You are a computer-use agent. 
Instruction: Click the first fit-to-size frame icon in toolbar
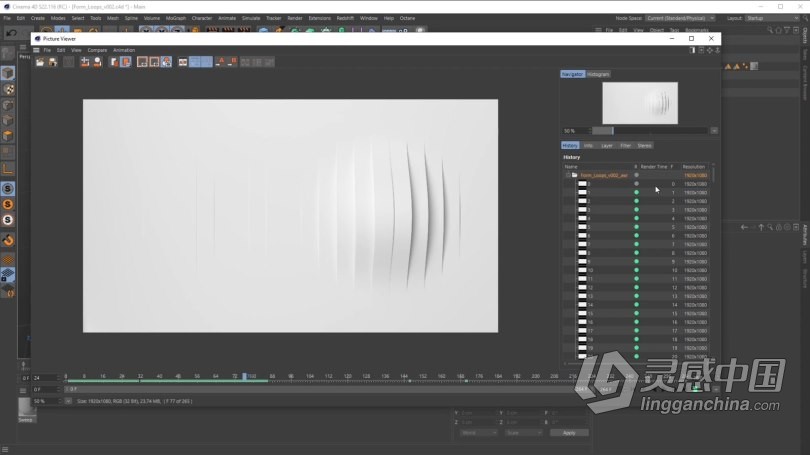142,62
